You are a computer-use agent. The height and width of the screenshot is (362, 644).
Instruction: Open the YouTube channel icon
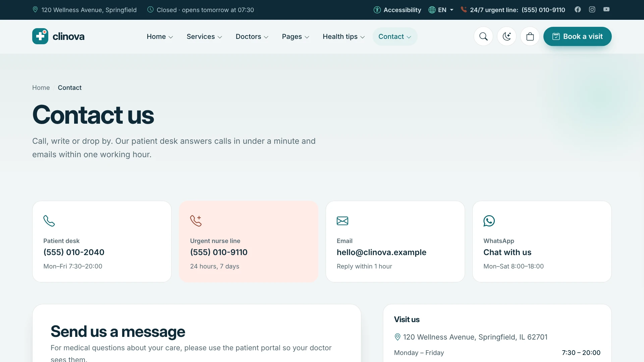606,9
